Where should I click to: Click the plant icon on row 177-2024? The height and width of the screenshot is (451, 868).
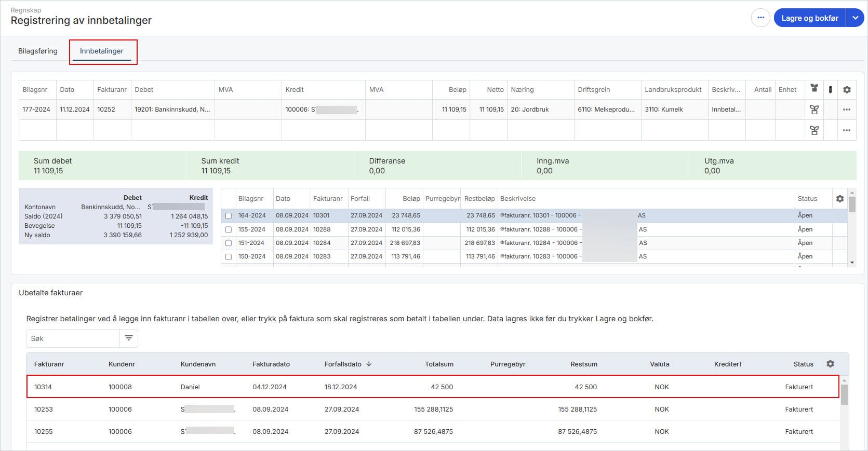(x=814, y=110)
